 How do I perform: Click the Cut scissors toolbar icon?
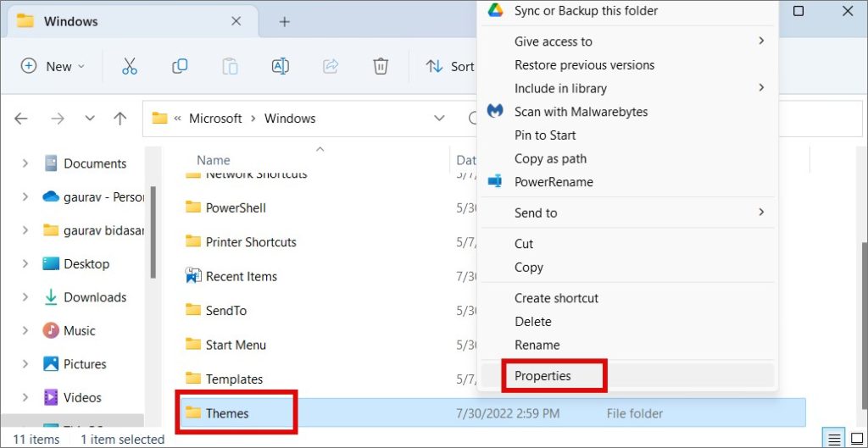click(x=129, y=66)
